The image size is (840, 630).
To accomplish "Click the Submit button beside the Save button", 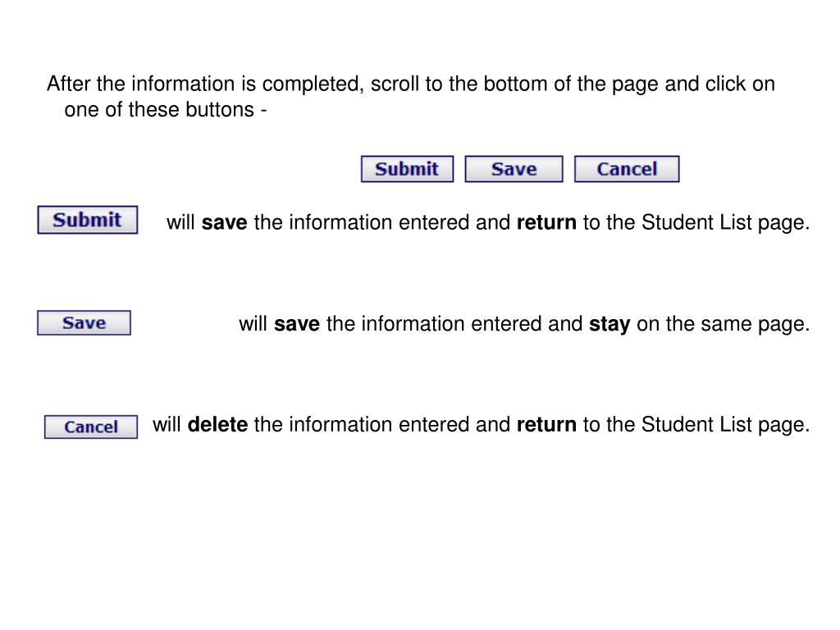I will (x=407, y=169).
